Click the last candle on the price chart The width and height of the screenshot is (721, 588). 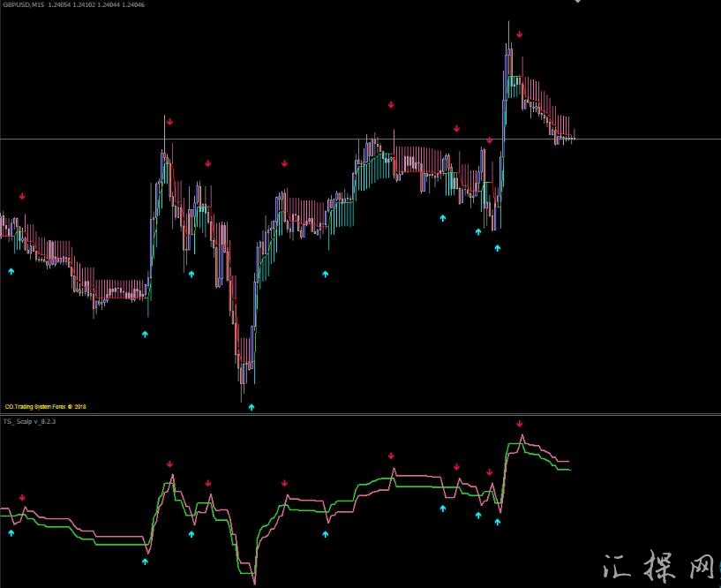pos(574,137)
